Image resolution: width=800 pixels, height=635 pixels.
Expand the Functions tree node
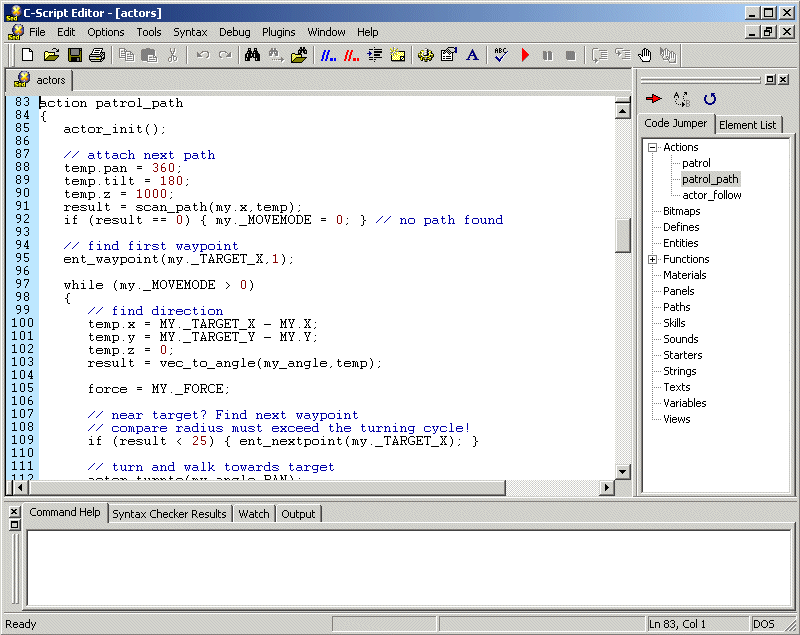652,260
